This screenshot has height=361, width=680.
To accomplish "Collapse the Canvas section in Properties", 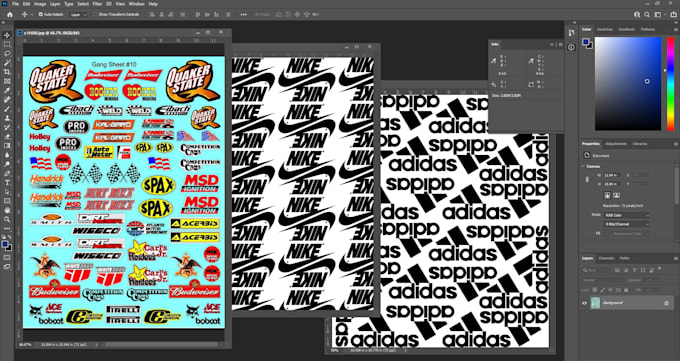I will point(584,166).
